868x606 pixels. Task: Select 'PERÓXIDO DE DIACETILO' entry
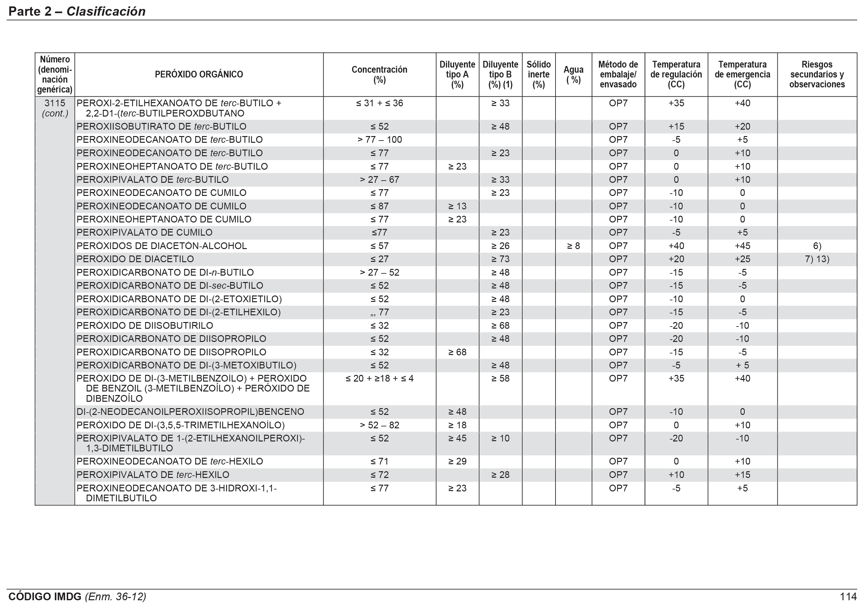[x=135, y=259]
